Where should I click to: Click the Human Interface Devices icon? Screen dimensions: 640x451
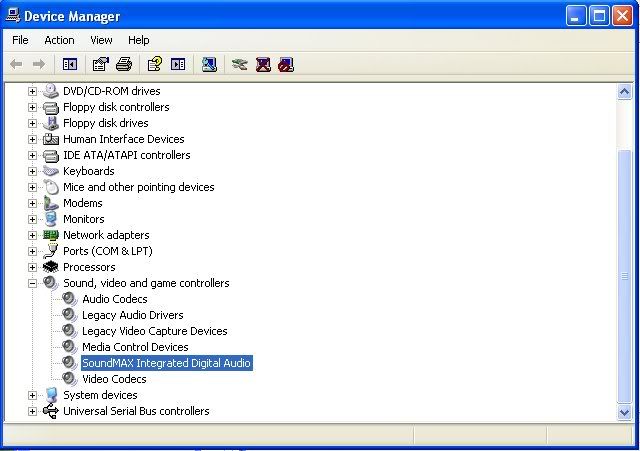pos(51,139)
